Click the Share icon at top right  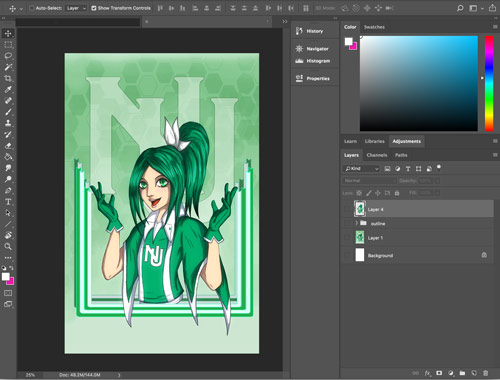coord(492,8)
